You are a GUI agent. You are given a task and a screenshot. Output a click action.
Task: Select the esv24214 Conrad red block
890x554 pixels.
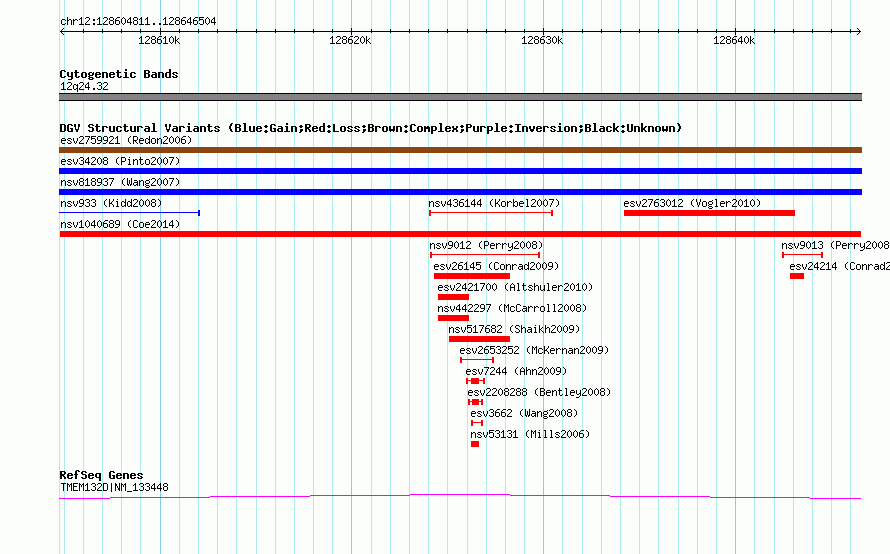797,276
